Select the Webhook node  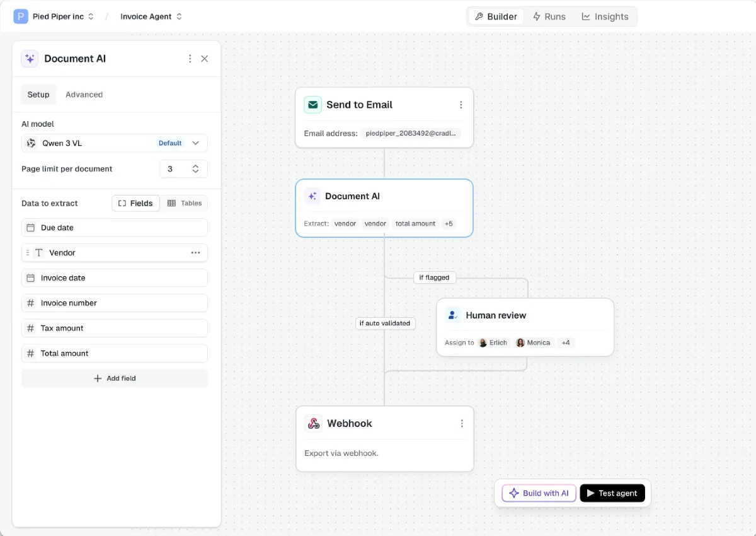(x=385, y=439)
